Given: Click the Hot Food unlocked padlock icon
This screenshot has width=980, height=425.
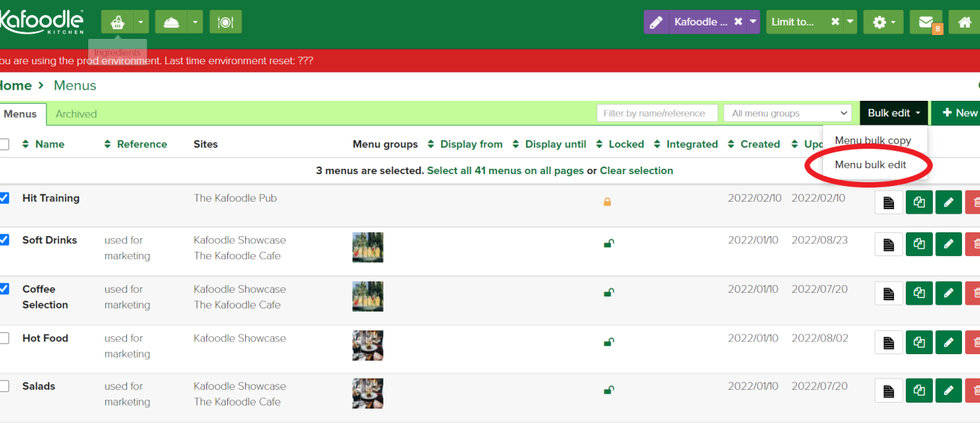Looking at the screenshot, I should (608, 342).
